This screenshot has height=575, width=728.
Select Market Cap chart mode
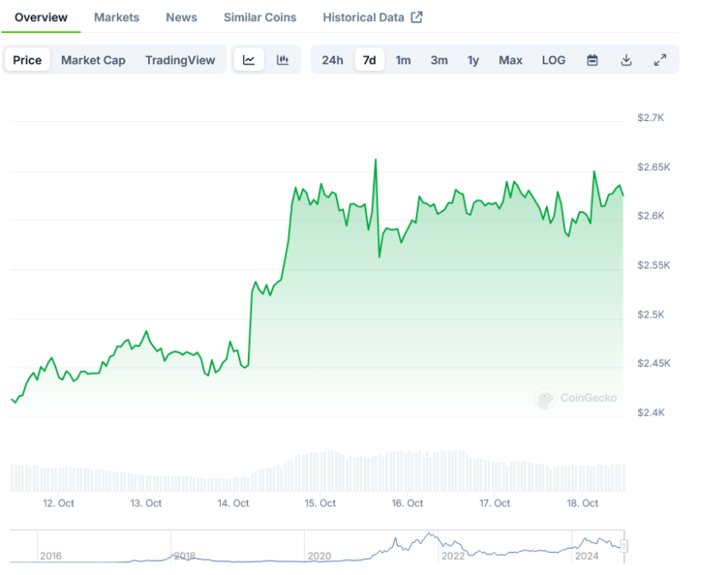click(x=93, y=60)
